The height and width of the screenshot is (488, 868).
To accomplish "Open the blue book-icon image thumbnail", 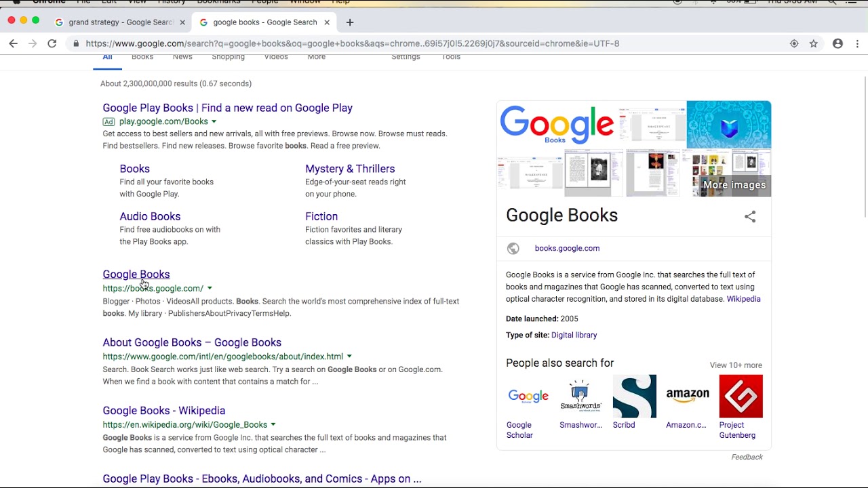I will (x=729, y=125).
